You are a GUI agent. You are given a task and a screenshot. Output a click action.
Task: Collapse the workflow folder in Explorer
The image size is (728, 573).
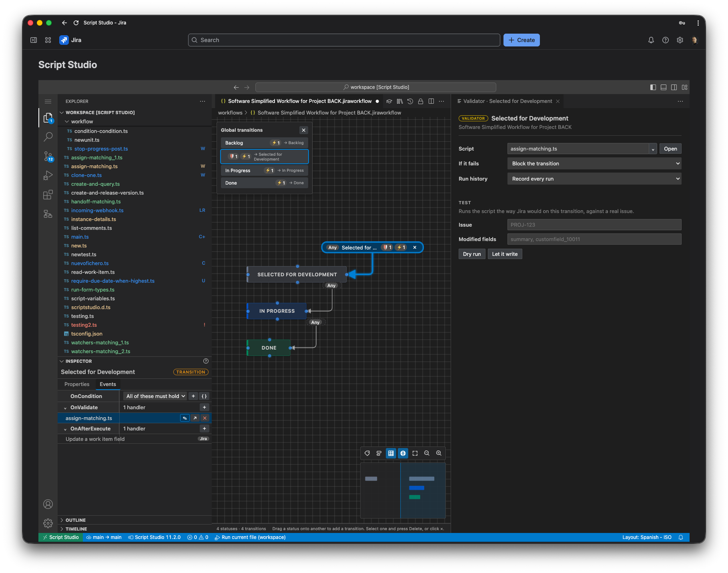(x=67, y=122)
